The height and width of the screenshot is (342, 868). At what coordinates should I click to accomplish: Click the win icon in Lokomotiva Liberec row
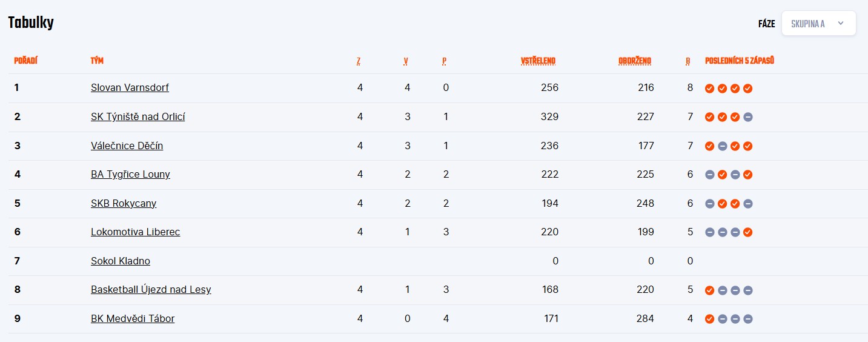coord(748,232)
